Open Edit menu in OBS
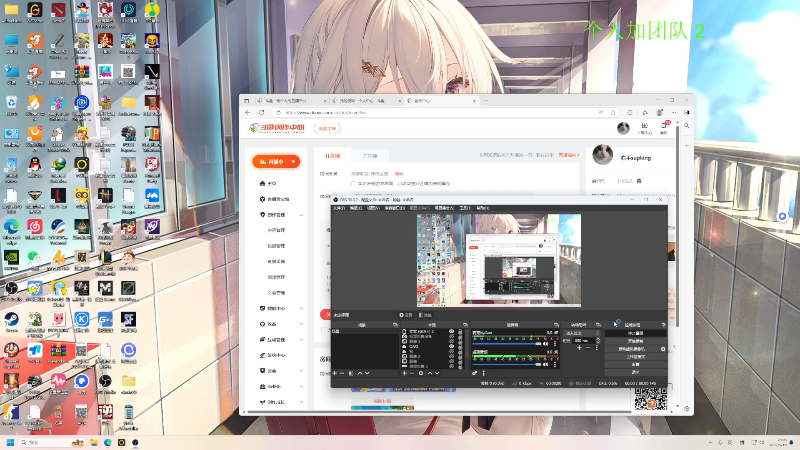Viewport: 800px width, 450px height. pos(356,208)
